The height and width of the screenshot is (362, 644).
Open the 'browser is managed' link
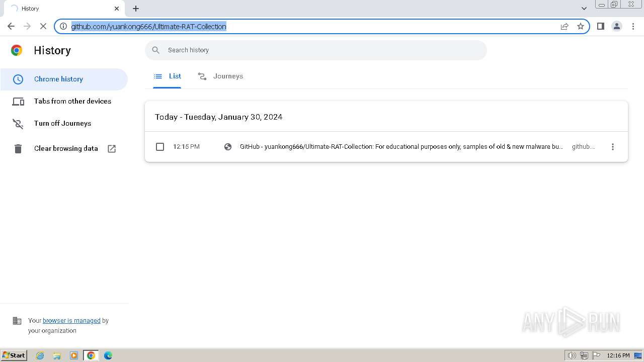click(71, 321)
